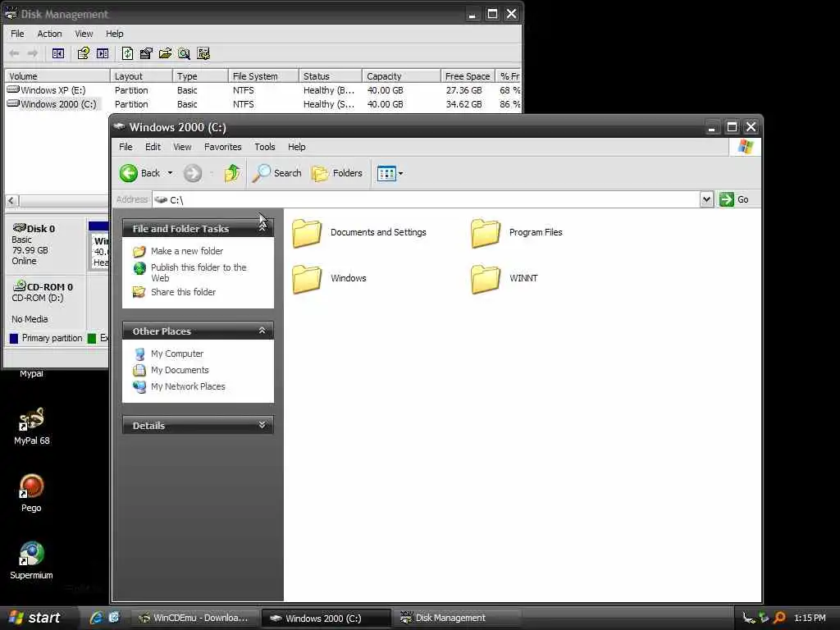Open the Forward button history dropdown

pos(212,173)
